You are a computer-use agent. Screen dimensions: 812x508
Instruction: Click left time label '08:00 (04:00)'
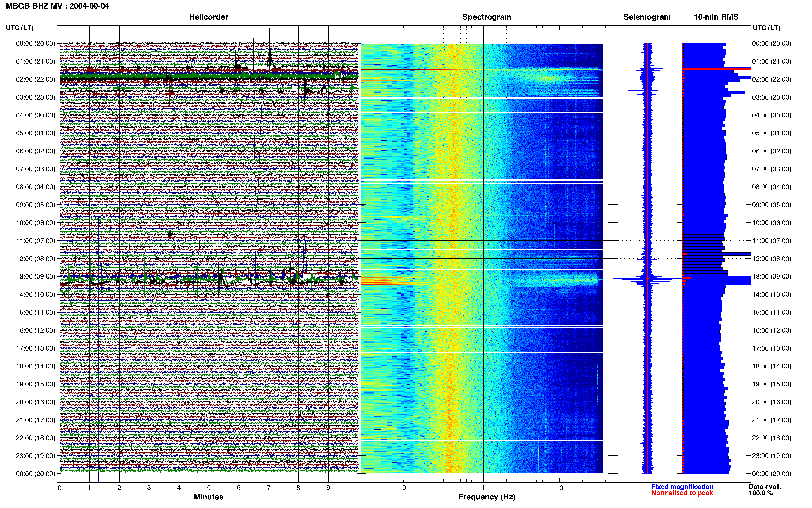pos(36,187)
